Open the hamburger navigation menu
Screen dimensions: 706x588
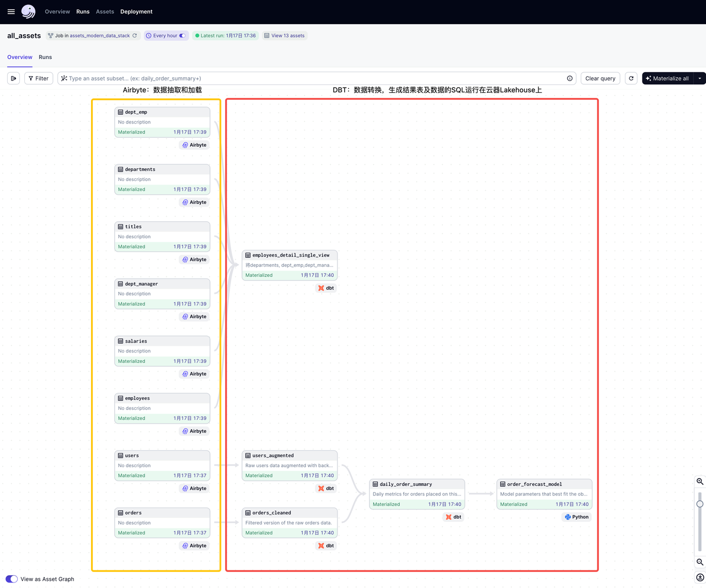[x=11, y=12]
